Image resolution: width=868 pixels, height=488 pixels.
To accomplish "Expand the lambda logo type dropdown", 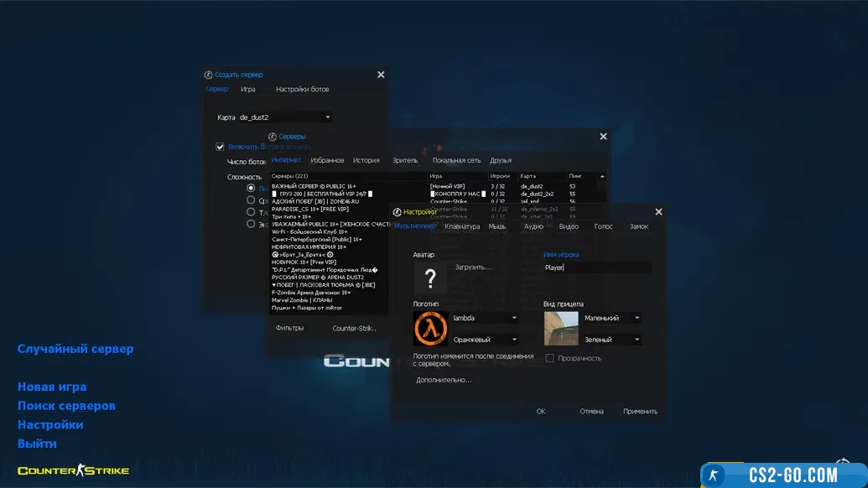I will coord(485,319).
